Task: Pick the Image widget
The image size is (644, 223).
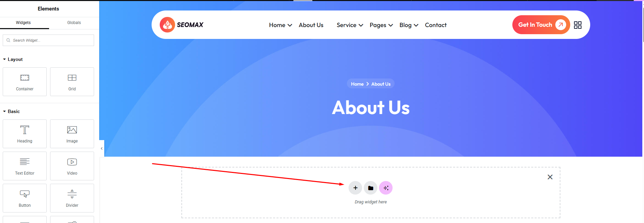Action: coord(72,134)
